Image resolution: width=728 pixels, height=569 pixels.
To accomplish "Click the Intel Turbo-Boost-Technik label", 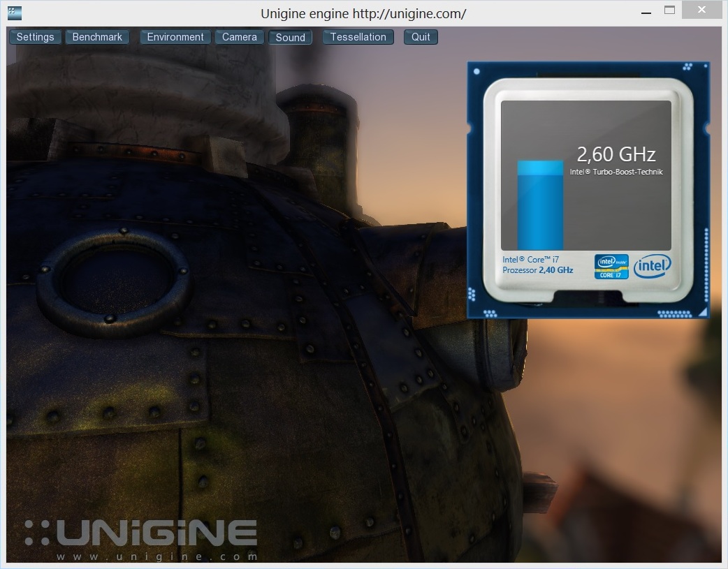I will click(616, 172).
